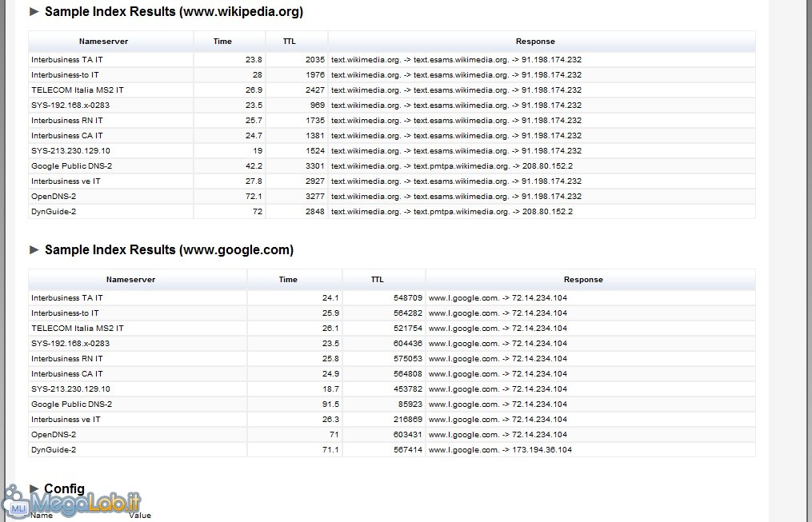This screenshot has height=522, width=812.
Task: Click the TTL value 2427
Action: tap(315, 90)
